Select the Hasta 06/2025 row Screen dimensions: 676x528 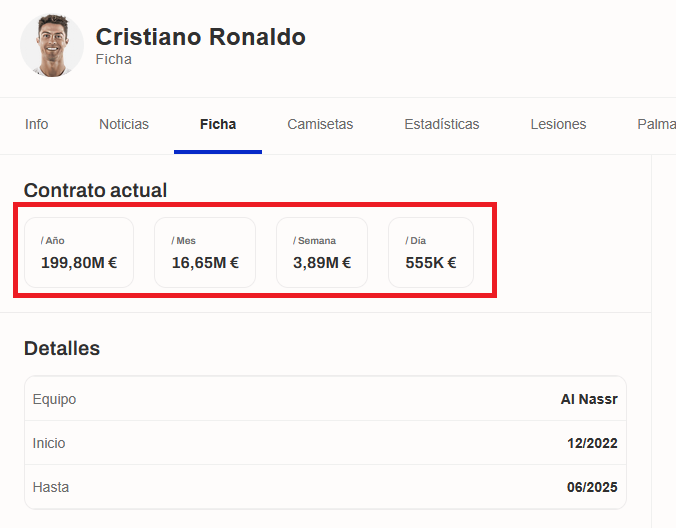(x=325, y=487)
